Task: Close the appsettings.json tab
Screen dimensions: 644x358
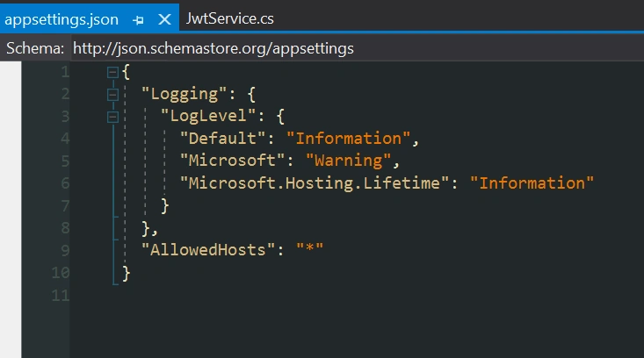Action: point(164,19)
